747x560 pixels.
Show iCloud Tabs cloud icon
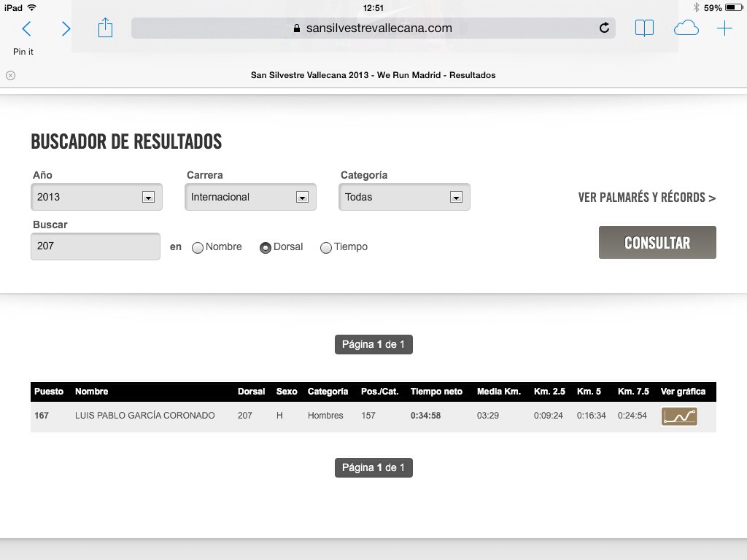(686, 28)
